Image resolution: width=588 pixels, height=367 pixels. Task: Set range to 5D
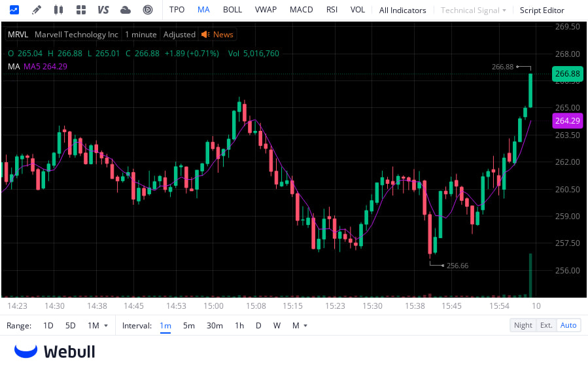coord(71,326)
